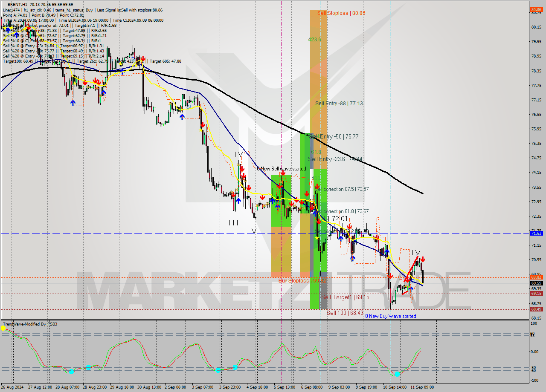Click the blue 71.62 price tag on axis
The image size is (546, 392).
[536, 233]
